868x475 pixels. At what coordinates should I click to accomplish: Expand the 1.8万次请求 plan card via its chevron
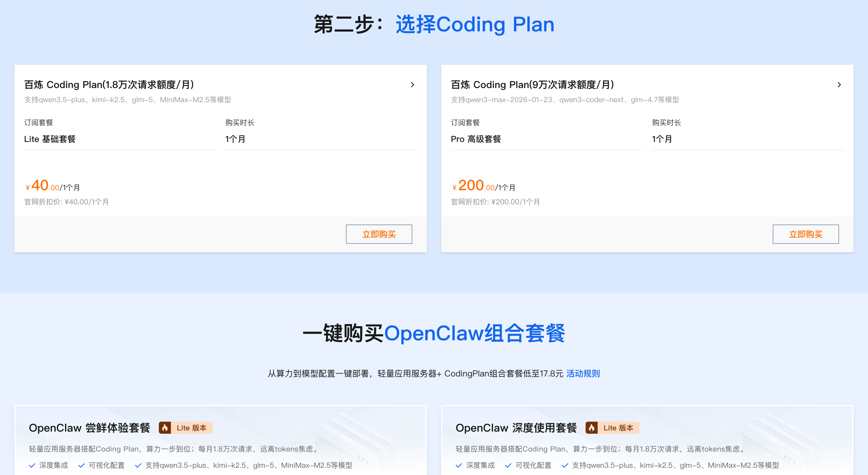[x=412, y=85]
